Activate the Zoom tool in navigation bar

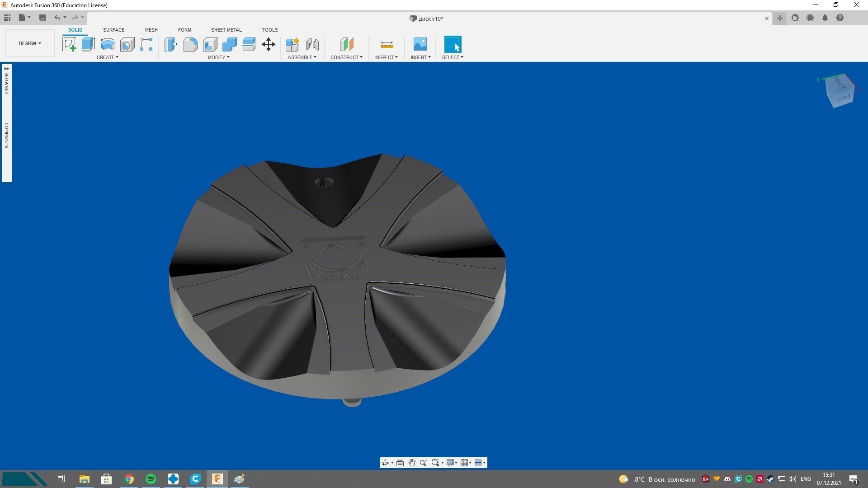pyautogui.click(x=424, y=463)
